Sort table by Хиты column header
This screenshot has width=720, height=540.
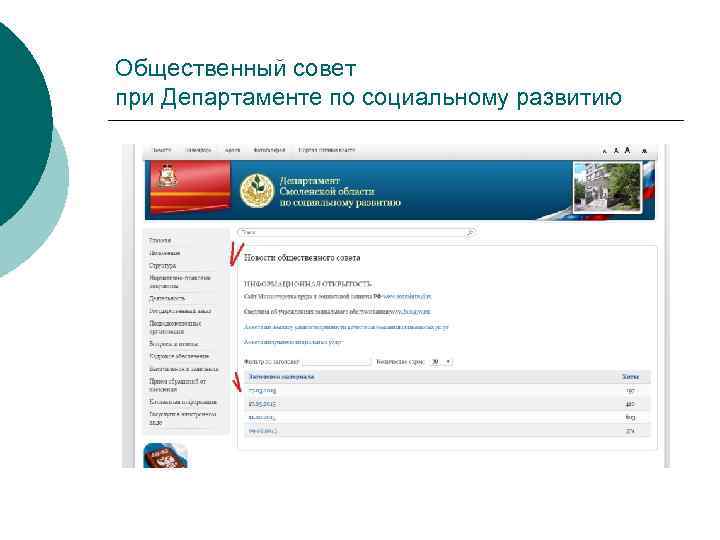point(630,377)
